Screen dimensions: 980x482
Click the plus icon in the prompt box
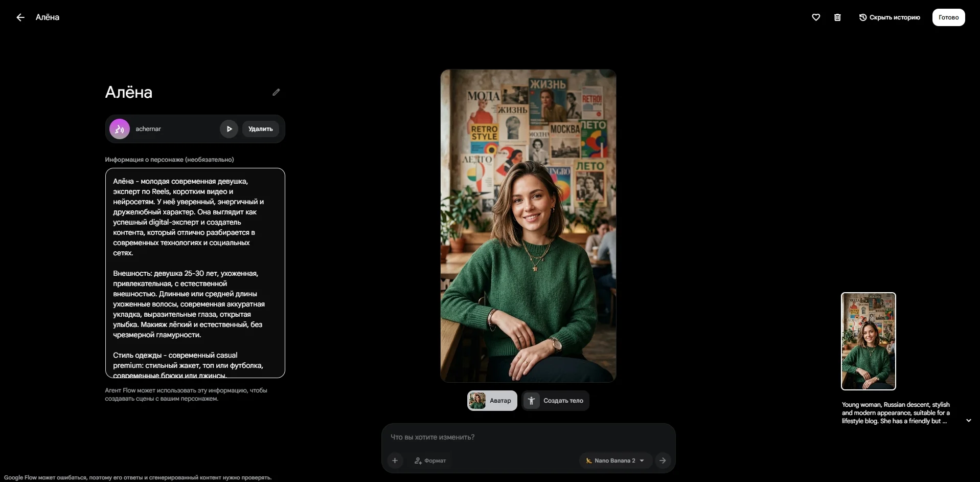tap(395, 461)
